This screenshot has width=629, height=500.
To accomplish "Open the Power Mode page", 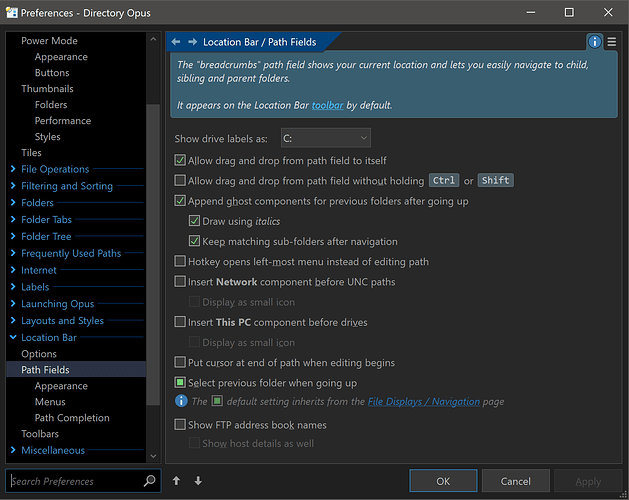I will (x=49, y=41).
